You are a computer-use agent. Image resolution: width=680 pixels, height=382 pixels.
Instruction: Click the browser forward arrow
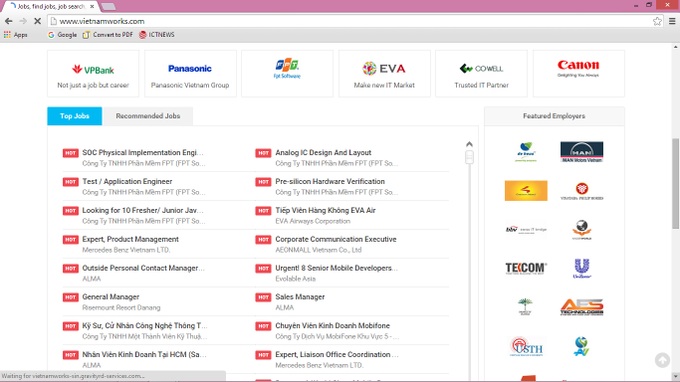click(x=23, y=21)
